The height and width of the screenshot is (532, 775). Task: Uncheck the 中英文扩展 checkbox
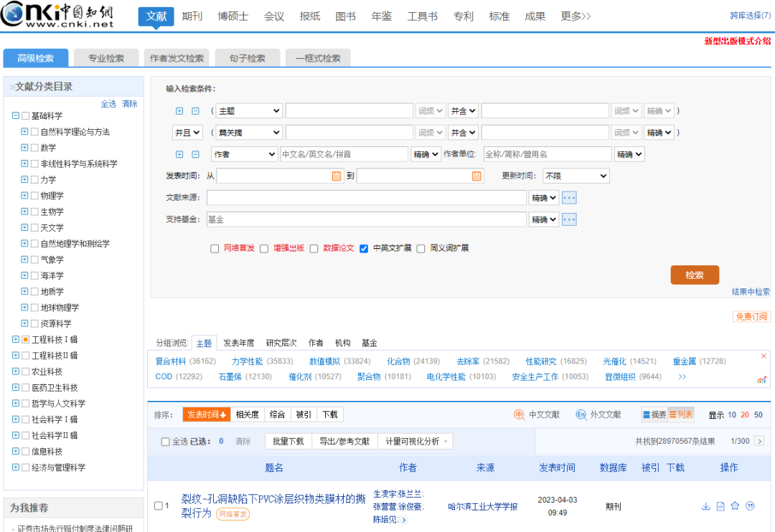(364, 249)
